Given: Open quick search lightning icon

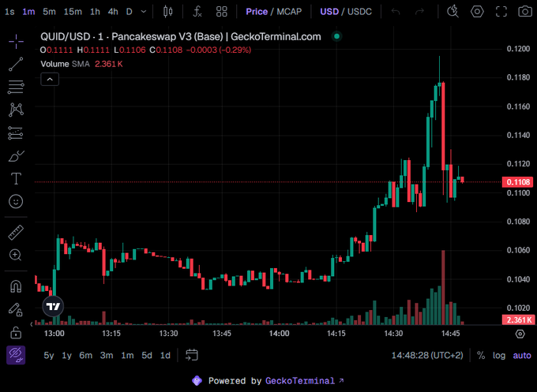Looking at the screenshot, I should click(453, 12).
